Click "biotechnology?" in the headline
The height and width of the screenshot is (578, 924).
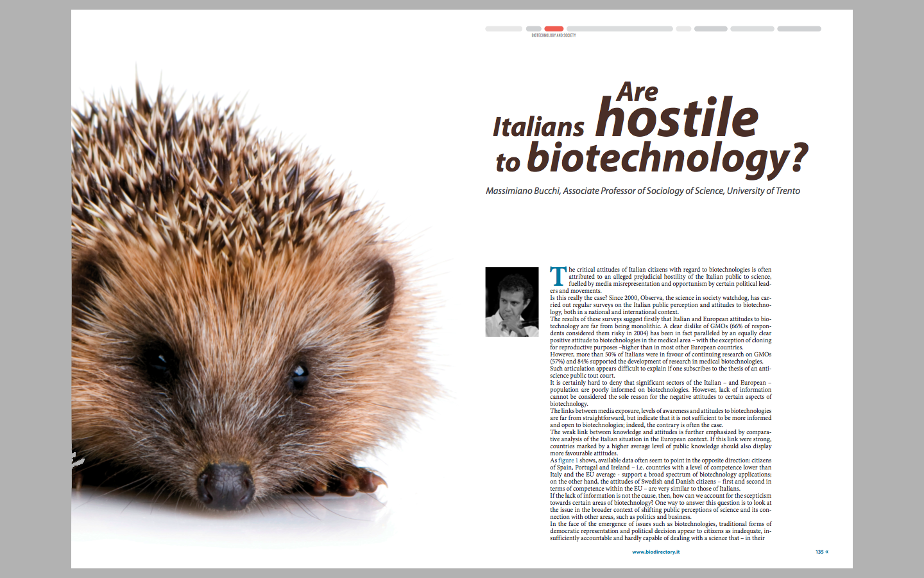[x=666, y=159]
